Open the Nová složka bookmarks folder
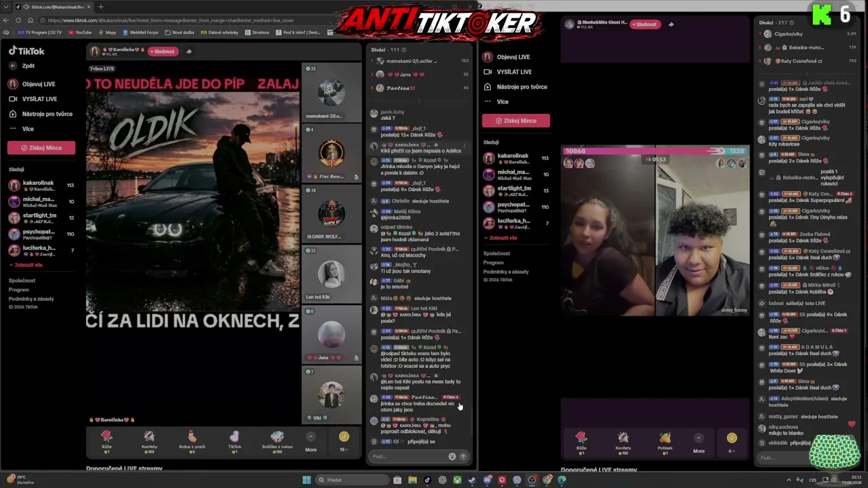868x488 pixels. [180, 33]
